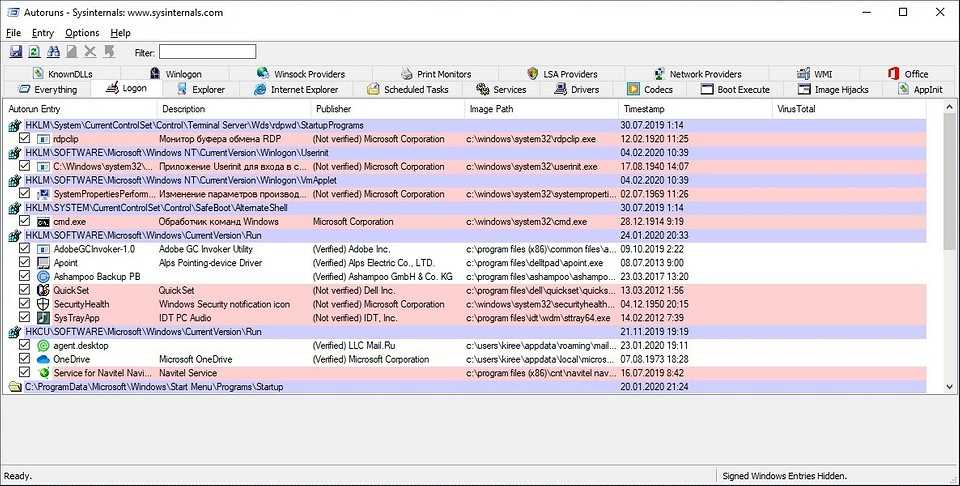The image size is (960, 486).
Task: Click into the Filter text field
Action: [207, 52]
